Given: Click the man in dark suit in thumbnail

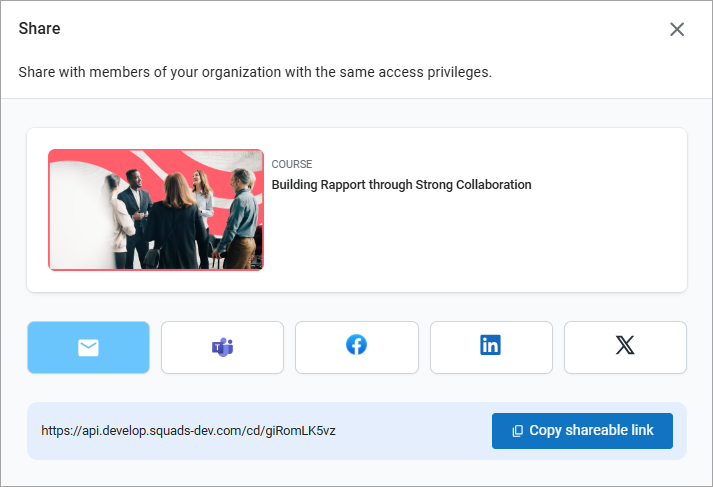Looking at the screenshot, I should [133, 205].
